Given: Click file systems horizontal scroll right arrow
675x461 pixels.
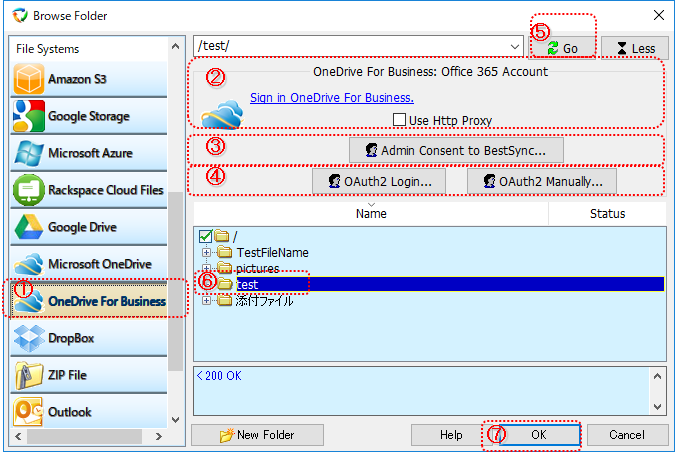Looking at the screenshot, I should [x=159, y=436].
